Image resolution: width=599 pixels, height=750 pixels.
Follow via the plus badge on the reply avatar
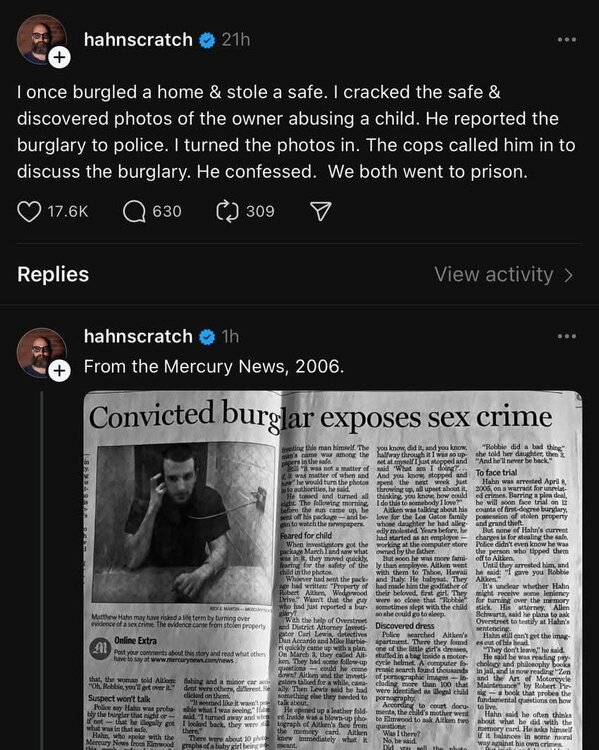(x=59, y=371)
